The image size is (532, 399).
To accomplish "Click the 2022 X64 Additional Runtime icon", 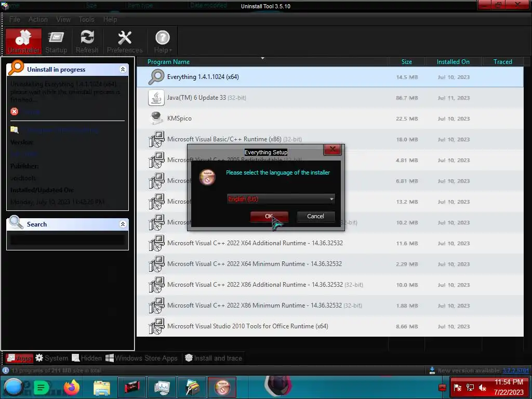I will pyautogui.click(x=156, y=243).
